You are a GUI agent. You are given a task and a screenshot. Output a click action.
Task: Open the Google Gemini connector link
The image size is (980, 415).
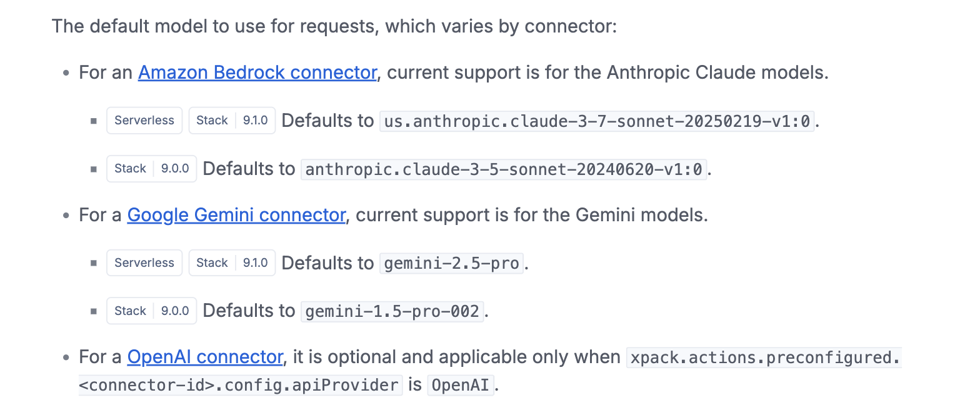(236, 215)
